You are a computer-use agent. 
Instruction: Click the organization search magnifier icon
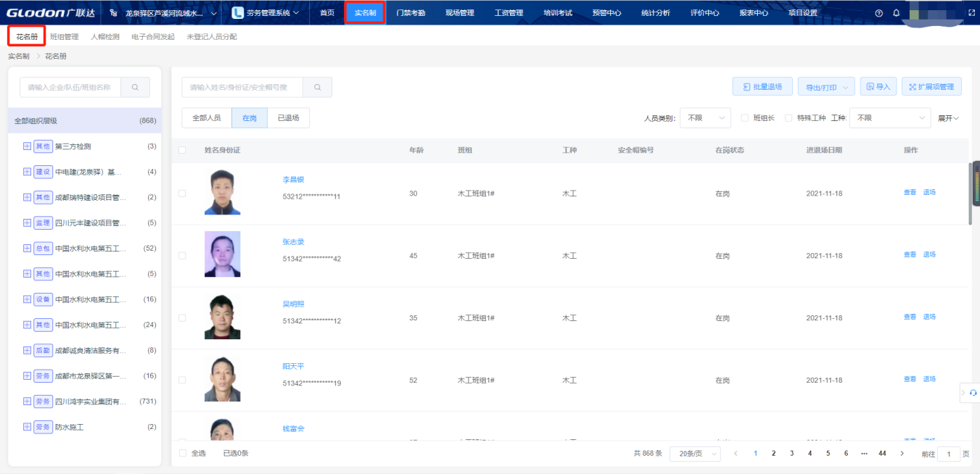135,87
